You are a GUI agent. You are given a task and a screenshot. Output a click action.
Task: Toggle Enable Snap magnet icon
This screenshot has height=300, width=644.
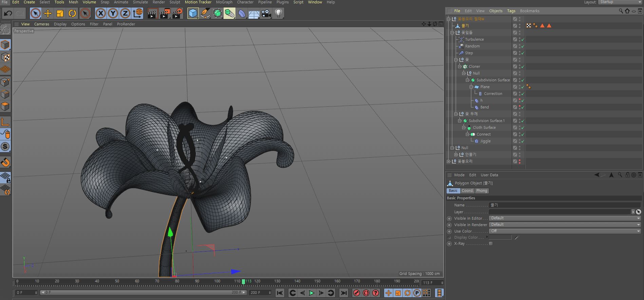[x=5, y=162]
